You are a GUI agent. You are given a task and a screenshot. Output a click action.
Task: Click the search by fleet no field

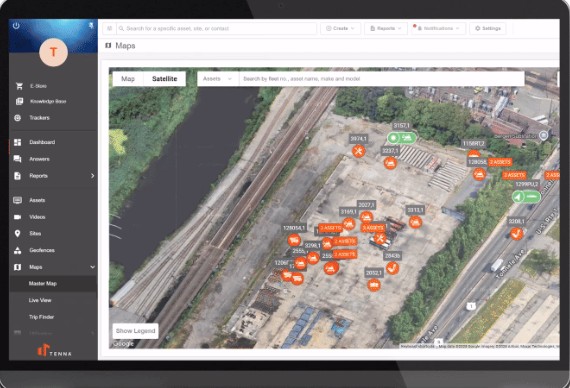click(x=381, y=79)
